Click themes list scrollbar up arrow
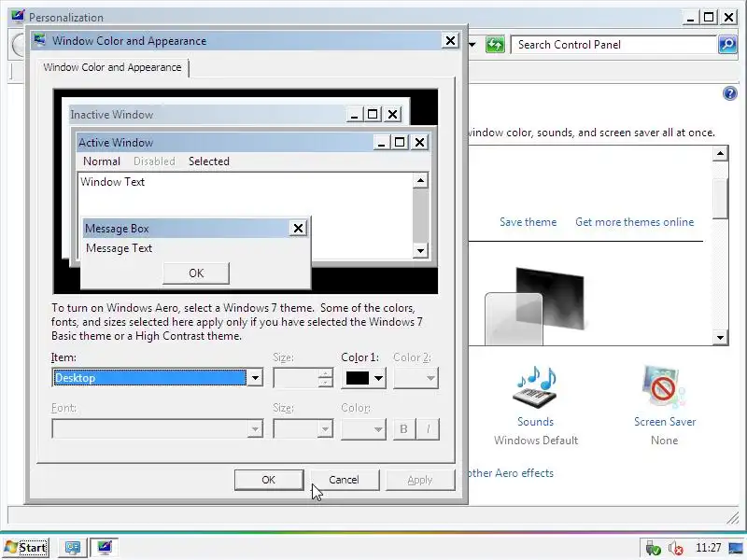Image resolution: width=747 pixels, height=560 pixels. (720, 154)
